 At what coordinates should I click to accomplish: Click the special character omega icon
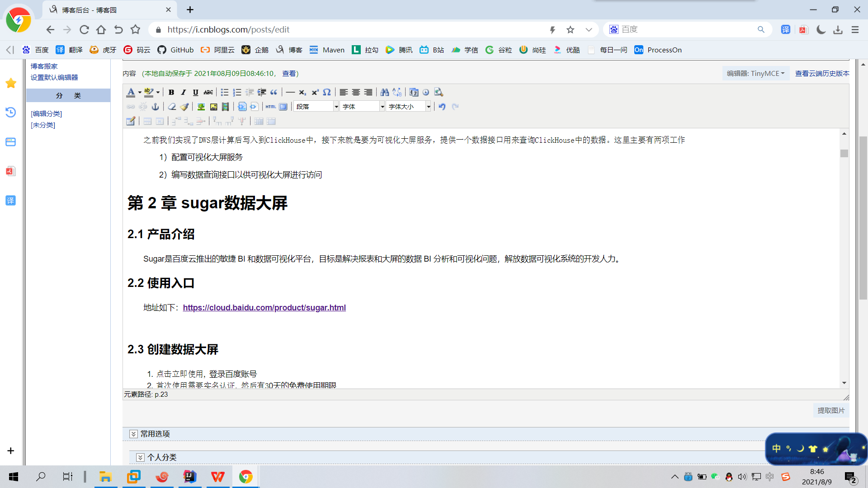(327, 92)
